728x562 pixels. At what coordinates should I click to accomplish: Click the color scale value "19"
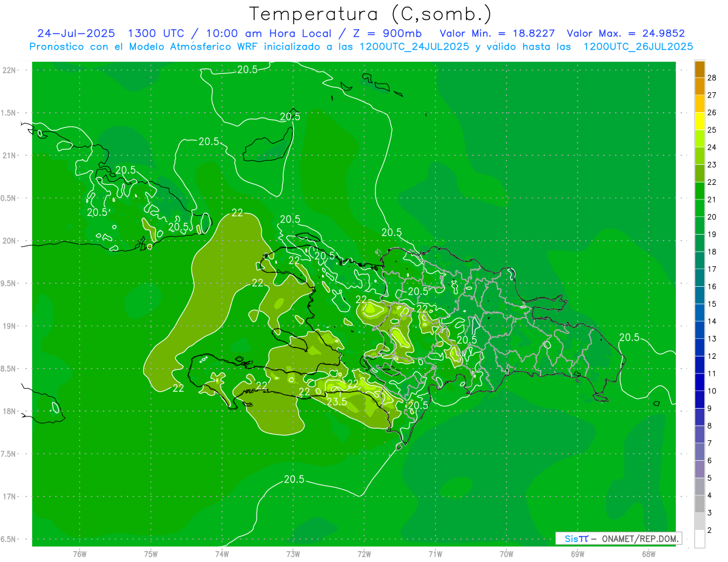coord(712,235)
